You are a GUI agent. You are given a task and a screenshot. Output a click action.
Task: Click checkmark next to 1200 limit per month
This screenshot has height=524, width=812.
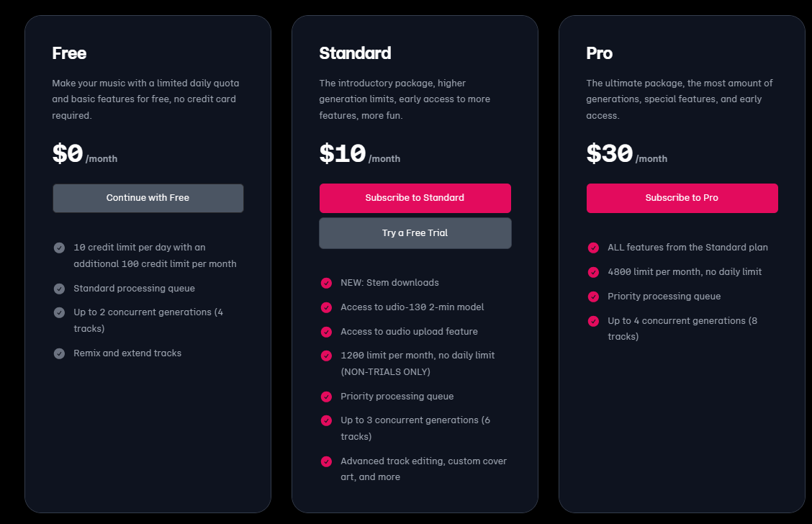click(326, 356)
